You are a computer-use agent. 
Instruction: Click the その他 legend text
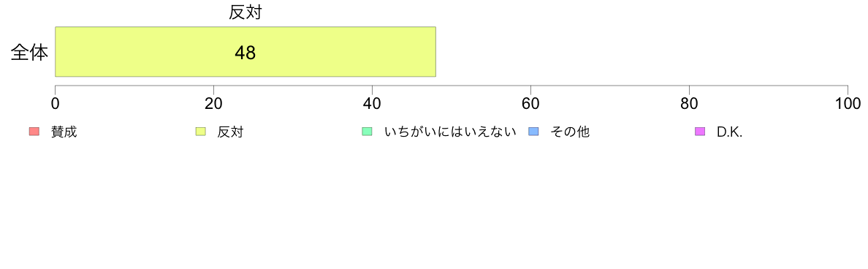tap(570, 132)
